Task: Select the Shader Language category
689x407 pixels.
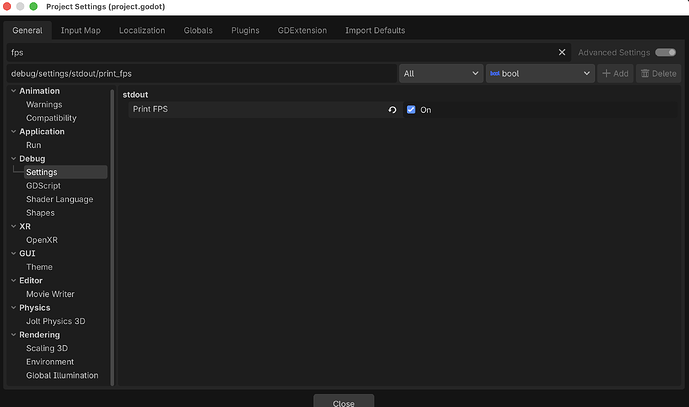Action: [59, 200]
